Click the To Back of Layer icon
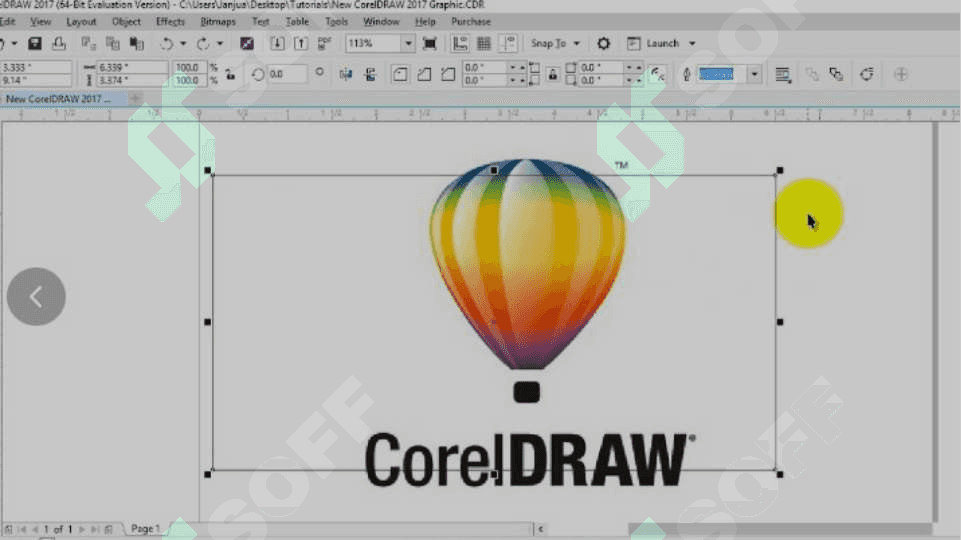The width and height of the screenshot is (961, 540). click(x=836, y=74)
